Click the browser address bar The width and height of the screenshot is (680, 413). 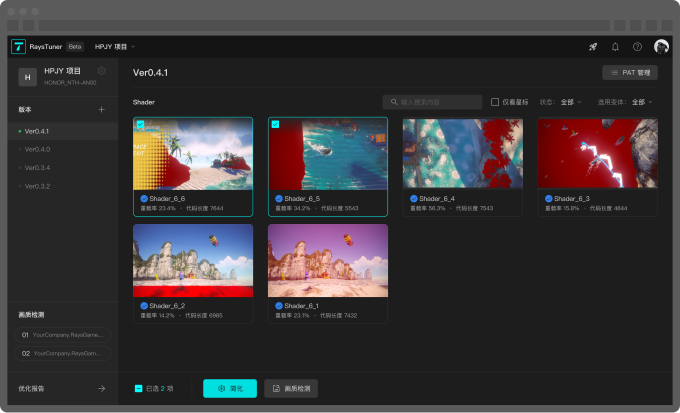click(x=324, y=25)
